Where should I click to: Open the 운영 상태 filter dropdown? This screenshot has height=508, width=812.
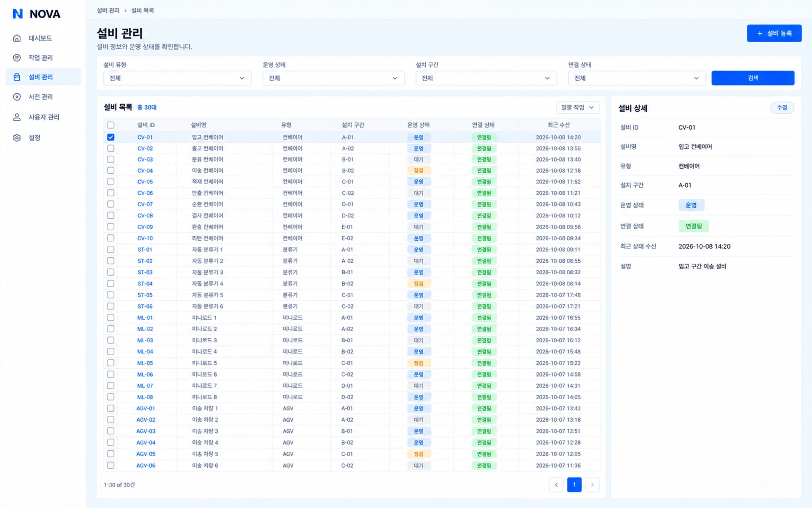[333, 78]
